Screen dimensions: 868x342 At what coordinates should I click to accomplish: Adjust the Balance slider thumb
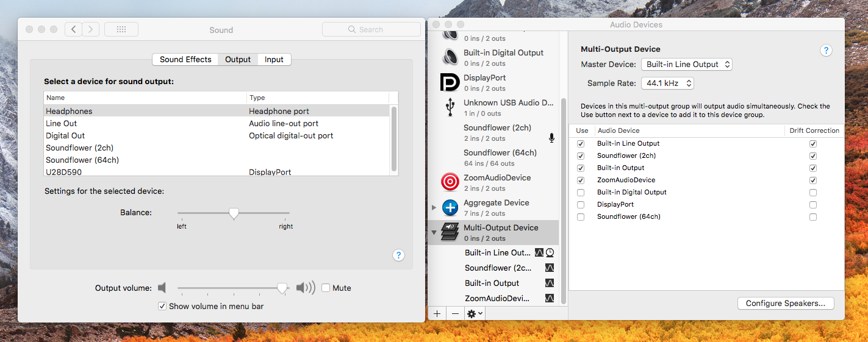click(234, 213)
